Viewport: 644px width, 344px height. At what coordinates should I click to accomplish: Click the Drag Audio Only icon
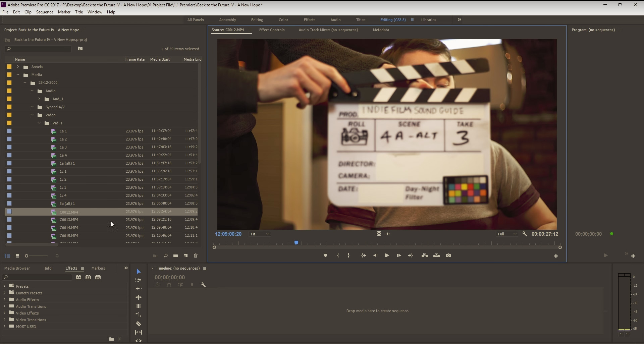coord(388,234)
